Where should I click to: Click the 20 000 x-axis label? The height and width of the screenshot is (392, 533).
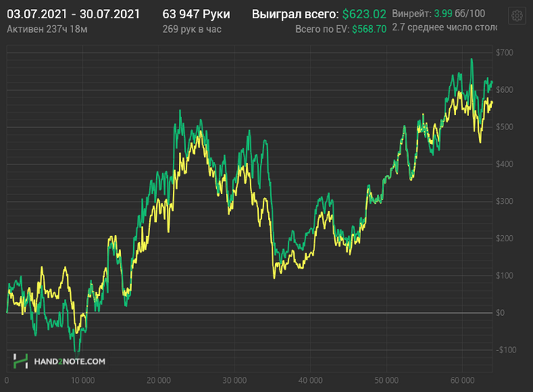[x=158, y=381]
